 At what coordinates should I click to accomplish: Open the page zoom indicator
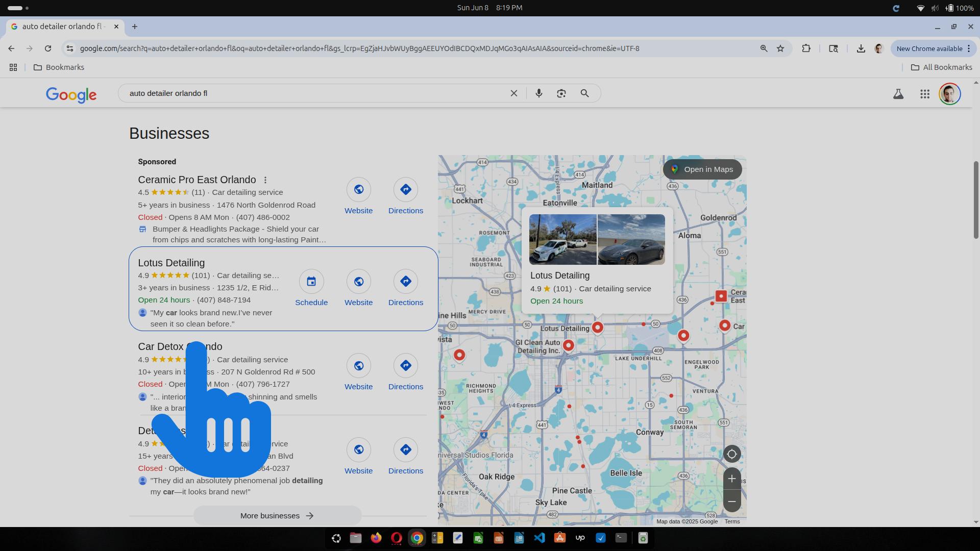(764, 48)
